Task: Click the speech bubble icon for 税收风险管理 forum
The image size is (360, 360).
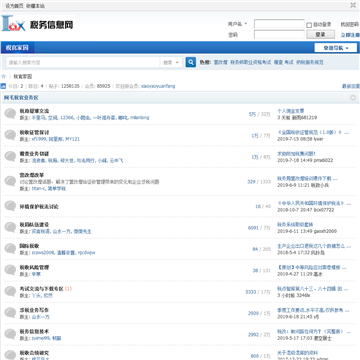Action: pos(10,270)
